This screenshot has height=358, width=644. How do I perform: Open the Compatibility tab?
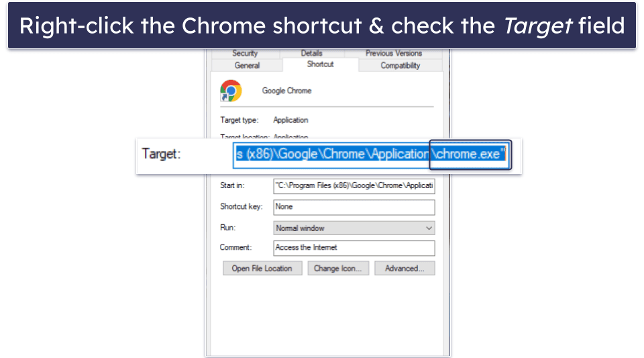(x=400, y=65)
